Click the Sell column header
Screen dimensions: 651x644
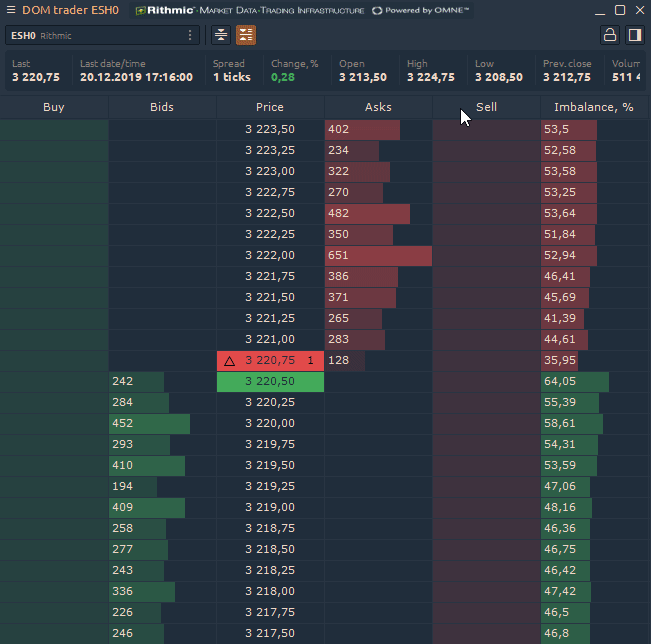[486, 107]
